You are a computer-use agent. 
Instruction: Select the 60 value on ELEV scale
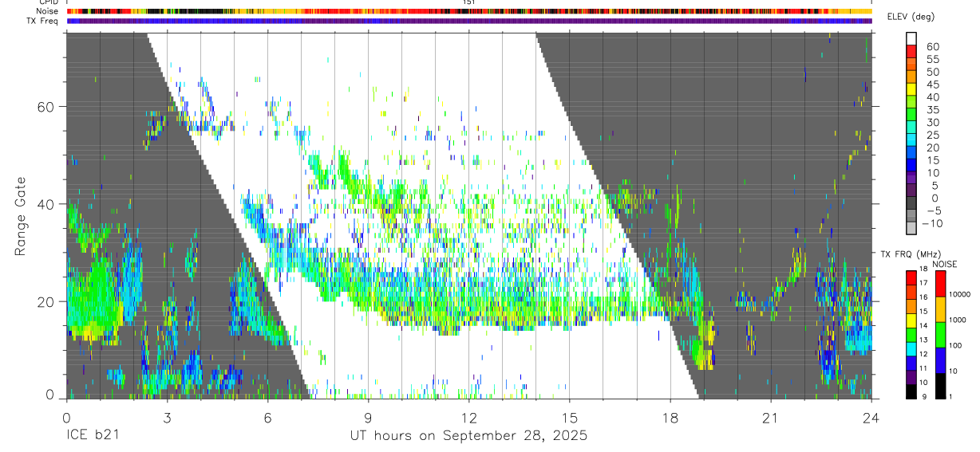click(x=931, y=46)
